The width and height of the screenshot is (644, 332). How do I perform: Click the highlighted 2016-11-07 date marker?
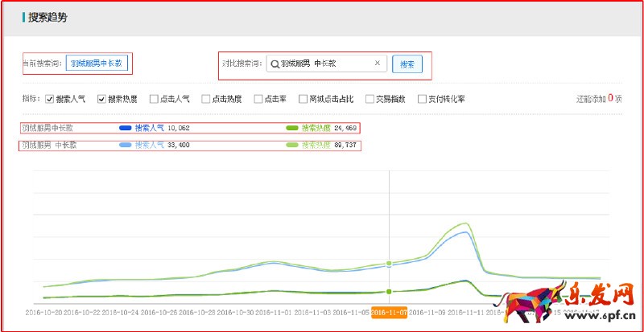coord(389,312)
